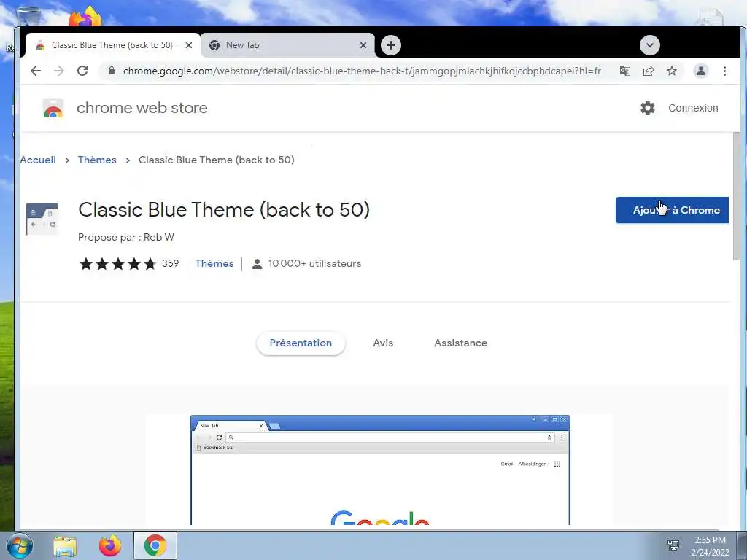Open the Windows Start button
The width and height of the screenshot is (747, 560).
[x=20, y=545]
